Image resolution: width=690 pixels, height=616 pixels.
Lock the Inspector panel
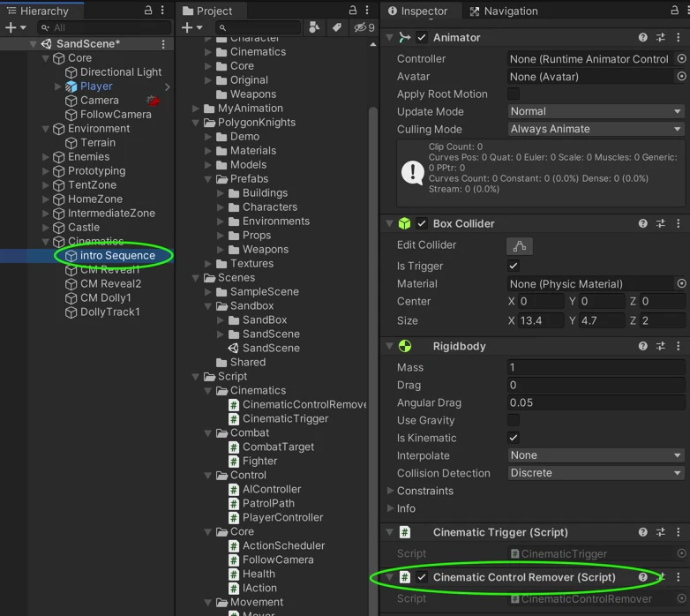coord(674,10)
